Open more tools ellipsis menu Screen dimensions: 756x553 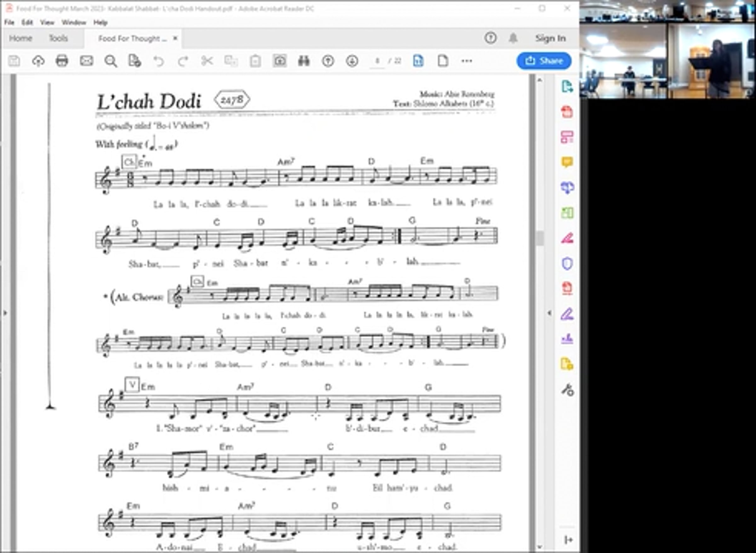[467, 61]
